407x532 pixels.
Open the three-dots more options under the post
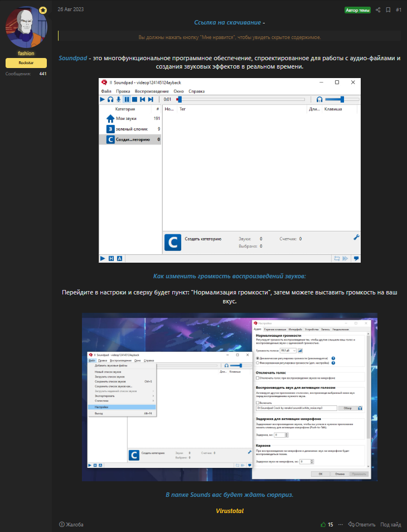click(341, 525)
